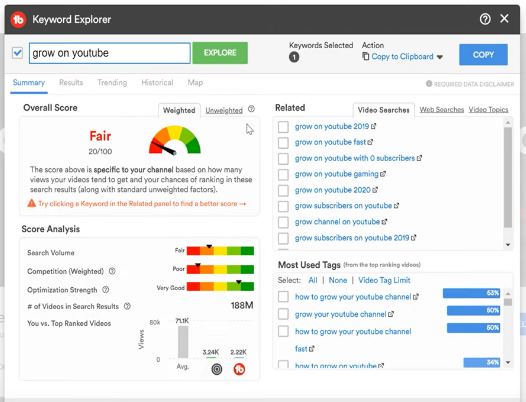Viewport: 526px width, 402px height.
Task: Open external link icon for grow on youtube 2019
Action: pyautogui.click(x=373, y=127)
